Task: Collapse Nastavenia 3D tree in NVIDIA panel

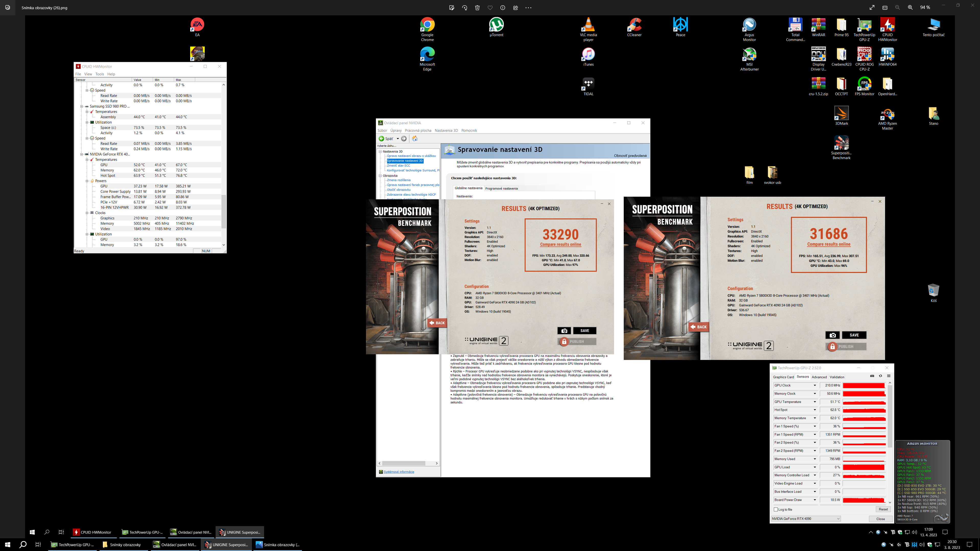Action: [x=380, y=151]
